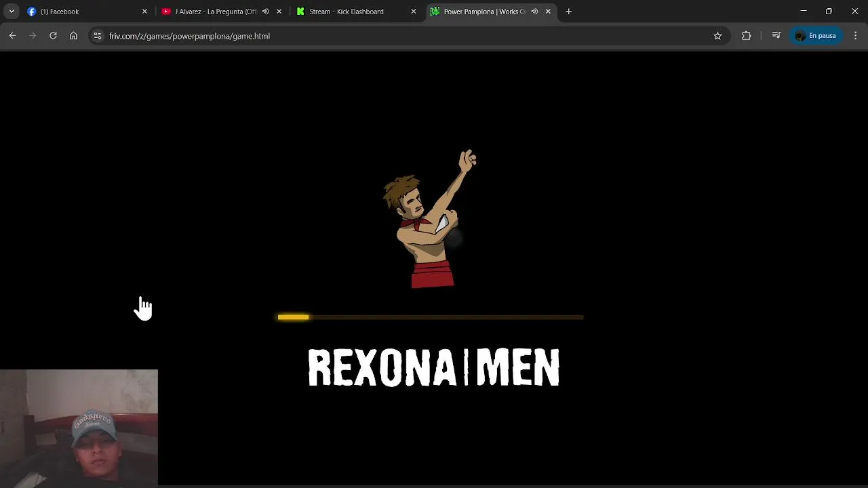The image size is (868, 488).
Task: Open the tab search dropdown
Action: [12, 12]
